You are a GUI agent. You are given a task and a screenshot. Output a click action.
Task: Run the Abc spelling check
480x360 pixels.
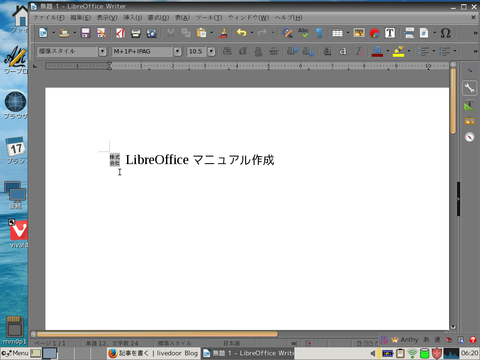pos(303,33)
